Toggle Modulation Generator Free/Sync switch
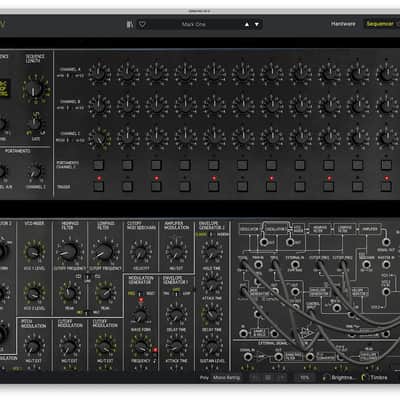The image size is (400, 400). coord(141,294)
